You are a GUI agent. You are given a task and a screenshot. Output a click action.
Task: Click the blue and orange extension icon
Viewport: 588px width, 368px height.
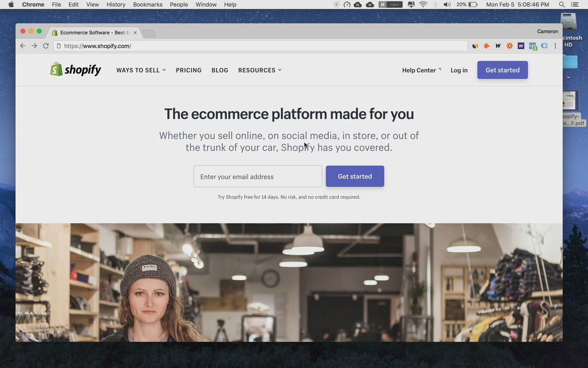pos(475,46)
